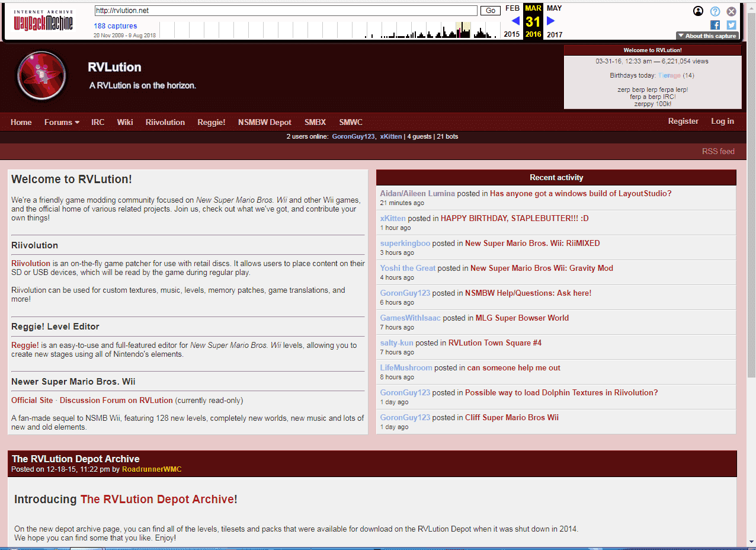This screenshot has height=550, width=756.
Task: Open birthday user Tierage's profile
Action: click(669, 75)
